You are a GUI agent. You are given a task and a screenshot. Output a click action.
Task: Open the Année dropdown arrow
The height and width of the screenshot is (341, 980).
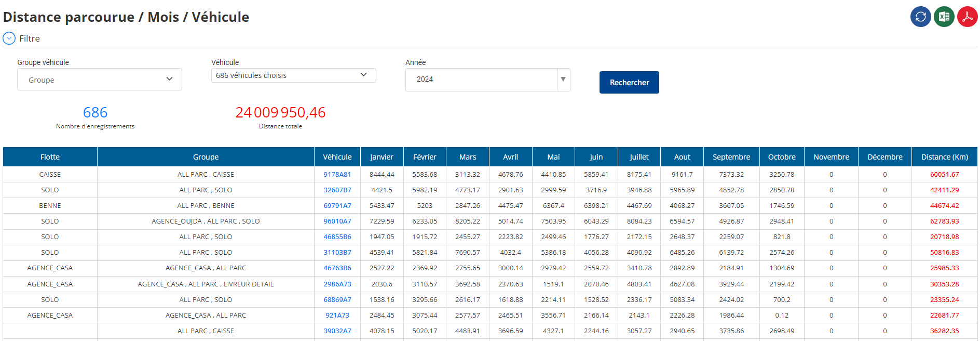[x=563, y=80]
